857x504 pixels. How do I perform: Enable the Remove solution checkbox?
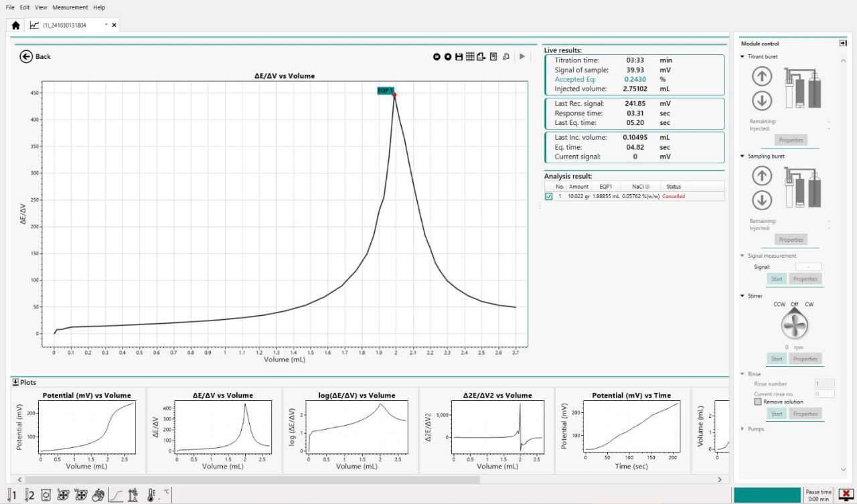point(758,402)
